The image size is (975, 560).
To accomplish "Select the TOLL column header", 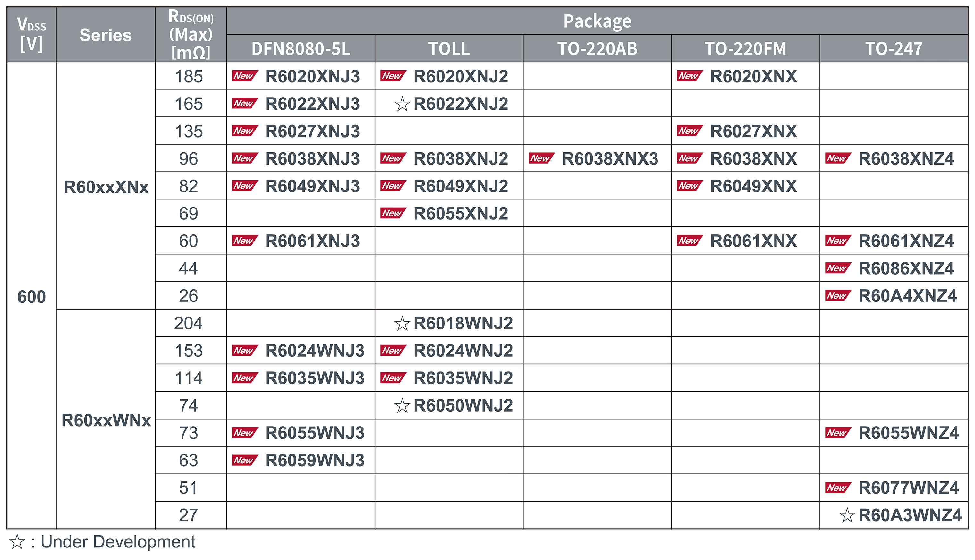I will pos(449,48).
